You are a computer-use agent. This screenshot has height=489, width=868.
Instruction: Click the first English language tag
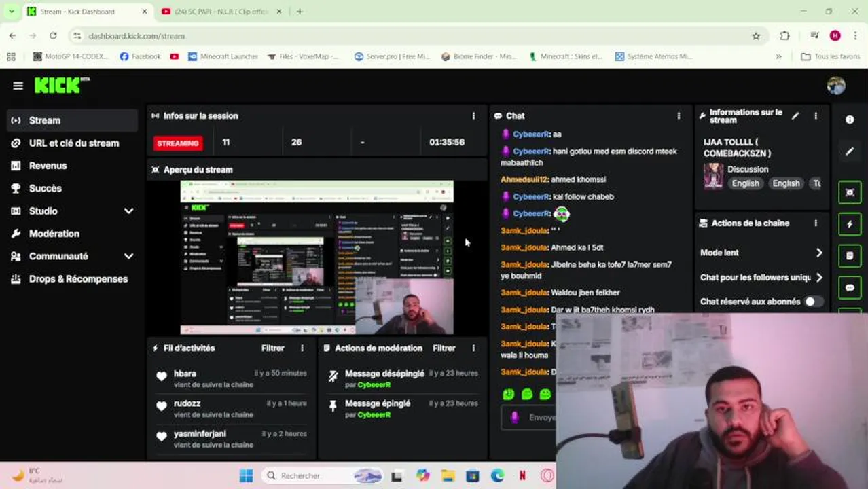point(745,183)
